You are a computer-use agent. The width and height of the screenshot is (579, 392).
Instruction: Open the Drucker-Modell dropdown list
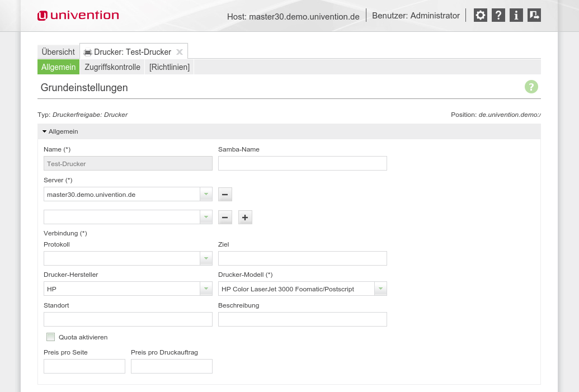380,289
